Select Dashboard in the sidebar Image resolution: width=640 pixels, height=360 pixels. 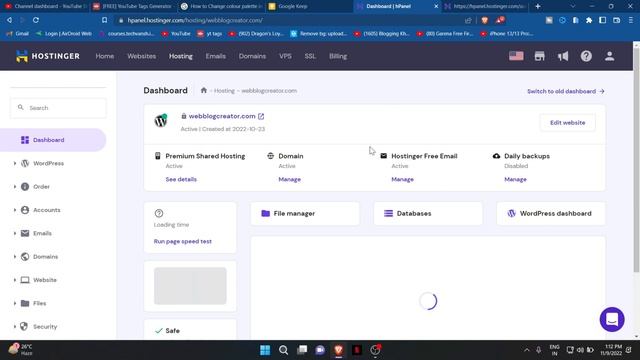coord(53,140)
